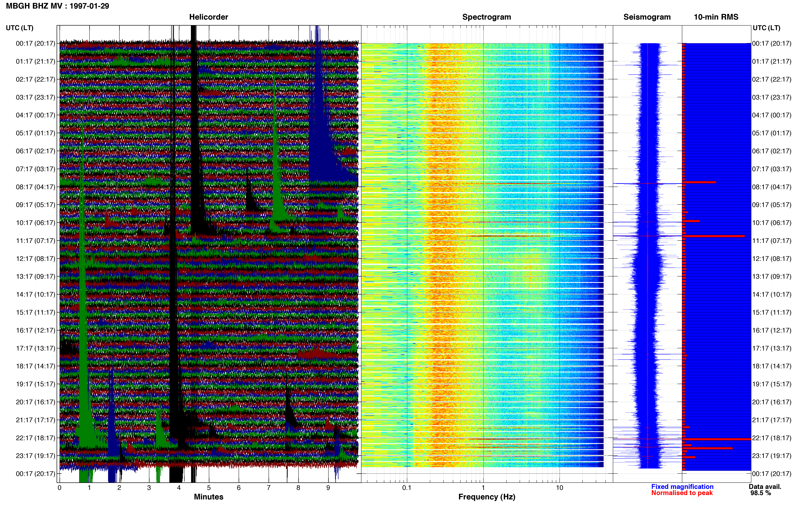
Task: Click left time label '14:17 (10:17)'
Action: [36, 294]
